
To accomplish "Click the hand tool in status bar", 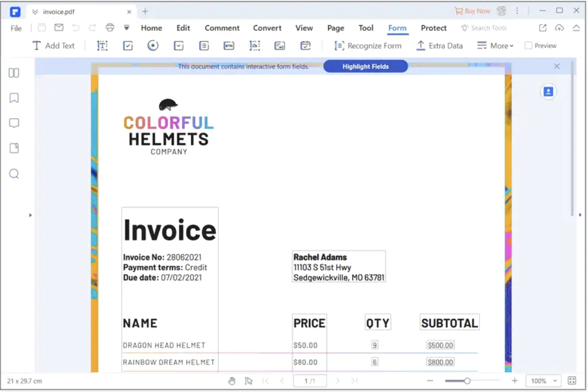I will click(x=232, y=381).
